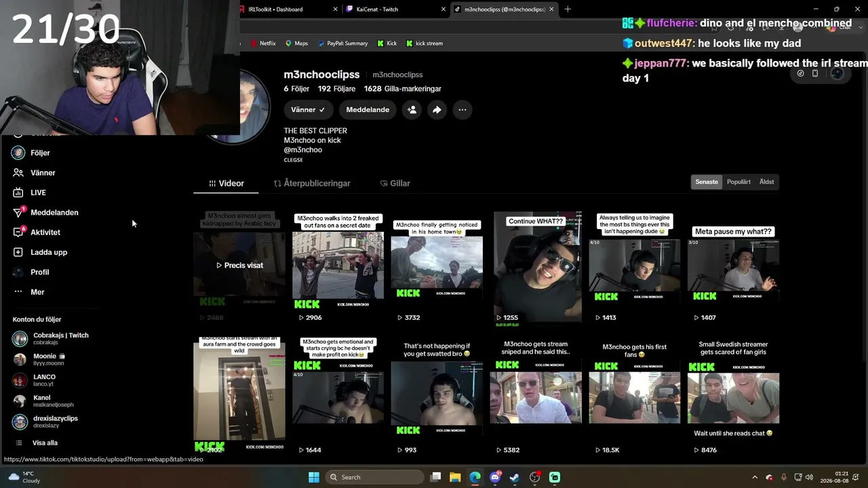868x488 pixels.
Task: Click the taskbar microphone icon
Action: [x=784, y=477]
